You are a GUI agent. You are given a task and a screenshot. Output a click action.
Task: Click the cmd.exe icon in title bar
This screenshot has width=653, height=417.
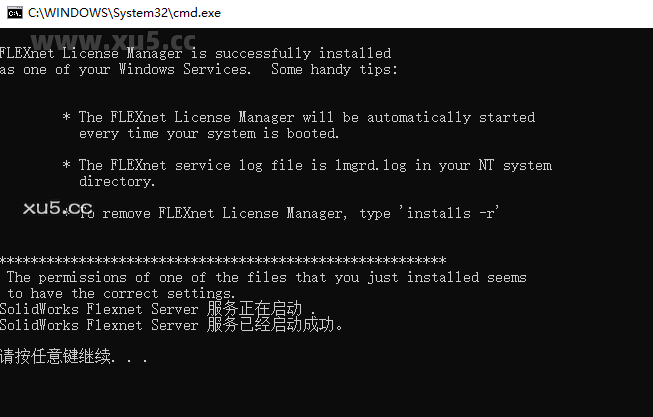point(12,11)
